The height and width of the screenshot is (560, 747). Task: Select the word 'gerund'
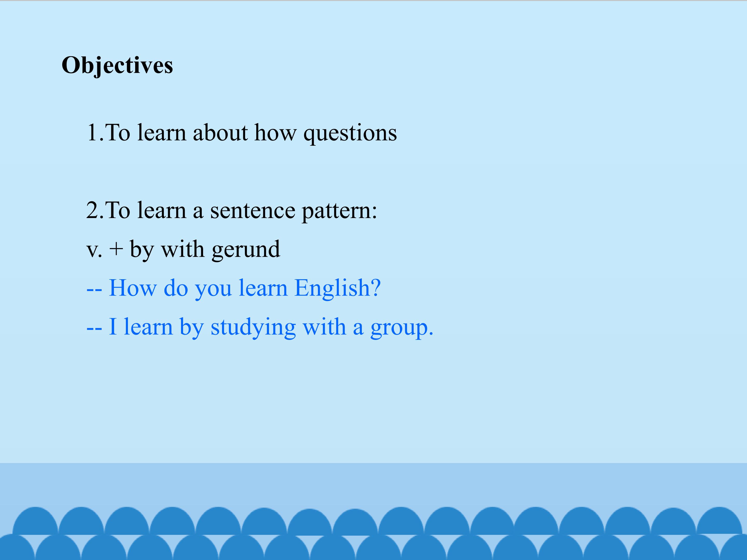click(x=246, y=251)
